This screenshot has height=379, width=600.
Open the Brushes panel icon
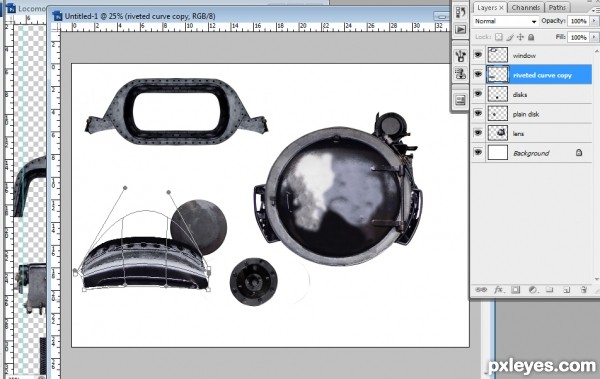pyautogui.click(x=460, y=56)
